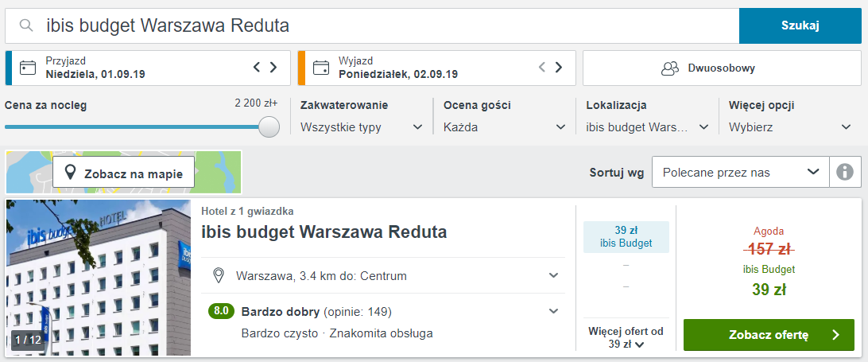Open the Dwuosobowy room type selector
868x362 pixels.
pyautogui.click(x=722, y=68)
